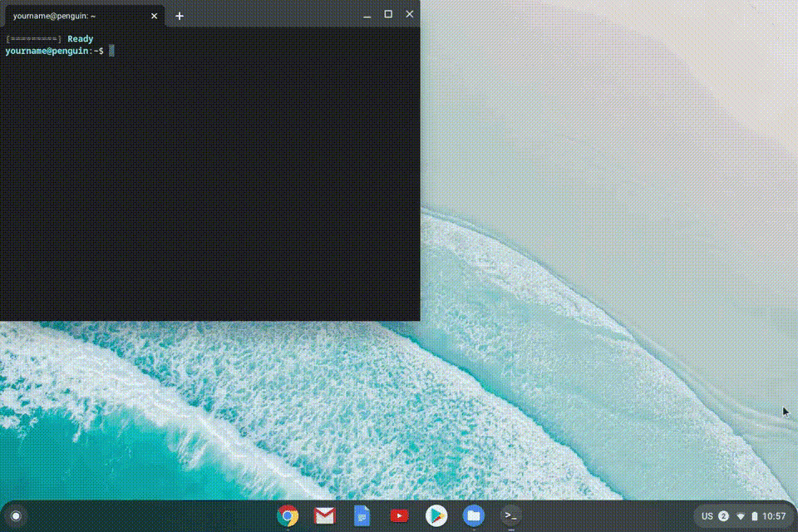Image resolution: width=798 pixels, height=532 pixels.
Task: Open the ChromeOS app launcher
Action: click(17, 515)
